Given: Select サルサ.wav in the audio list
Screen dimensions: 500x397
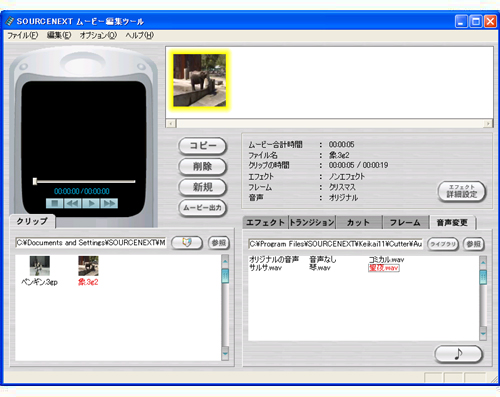Looking at the screenshot, I should [x=265, y=268].
